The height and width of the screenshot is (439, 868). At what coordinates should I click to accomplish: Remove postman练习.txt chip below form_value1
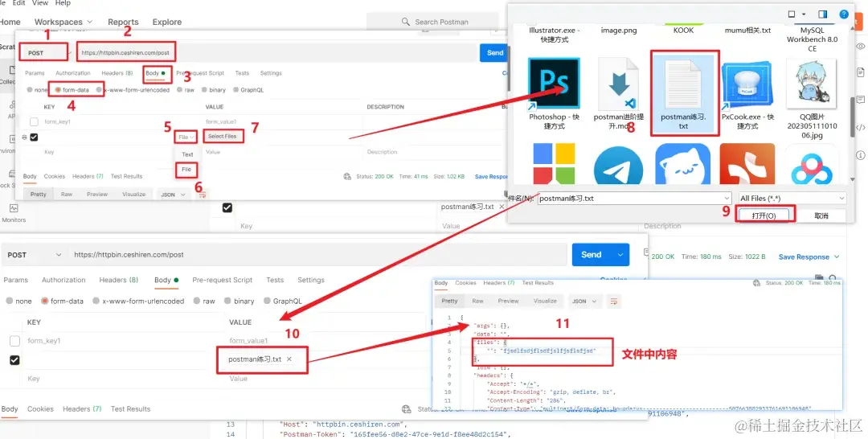[289, 359]
